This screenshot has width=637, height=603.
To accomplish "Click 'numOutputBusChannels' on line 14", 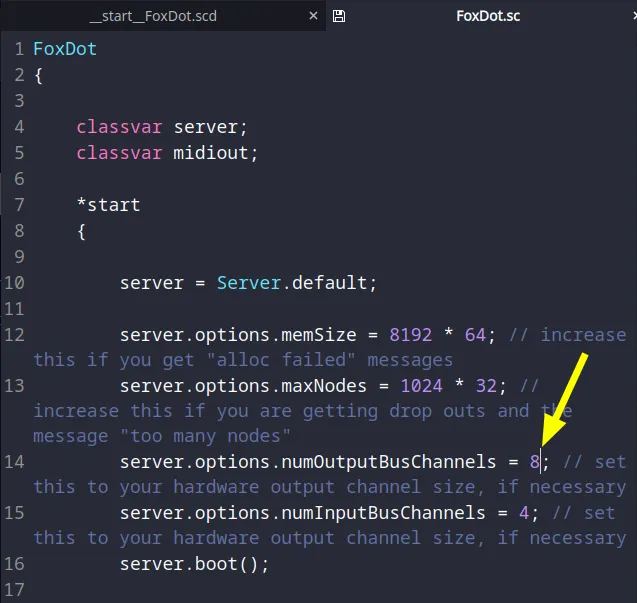I will tap(389, 462).
